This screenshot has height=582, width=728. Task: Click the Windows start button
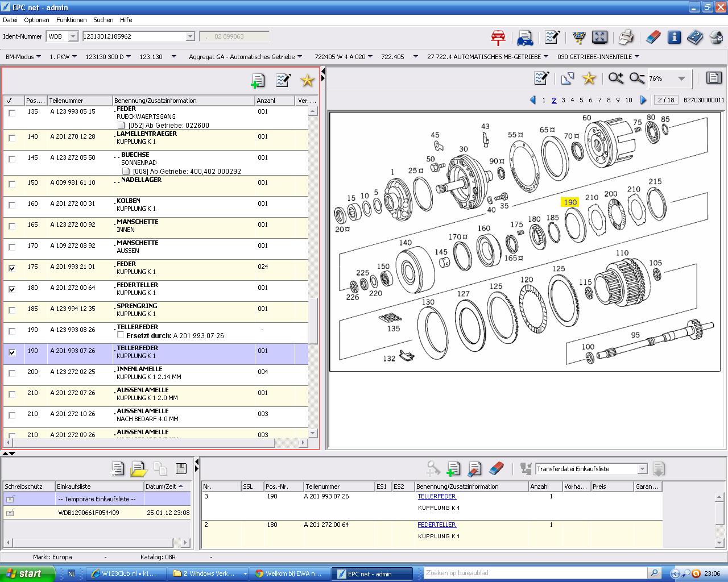pos(27,573)
